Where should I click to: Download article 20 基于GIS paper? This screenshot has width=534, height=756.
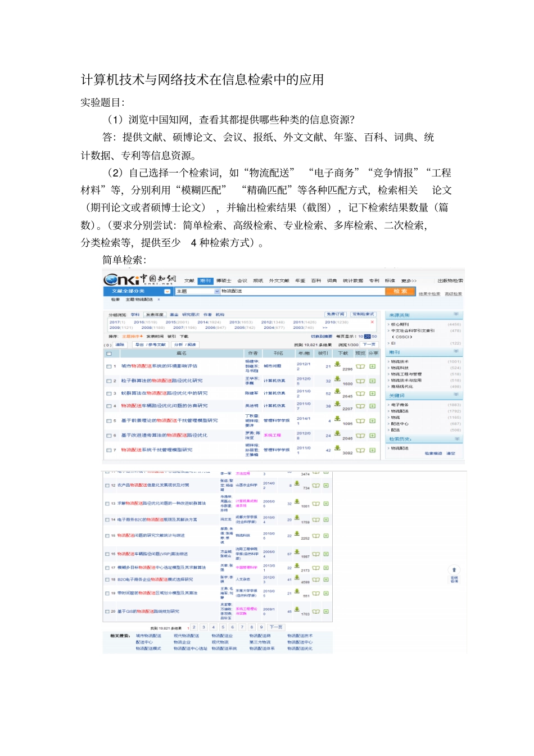297,609
